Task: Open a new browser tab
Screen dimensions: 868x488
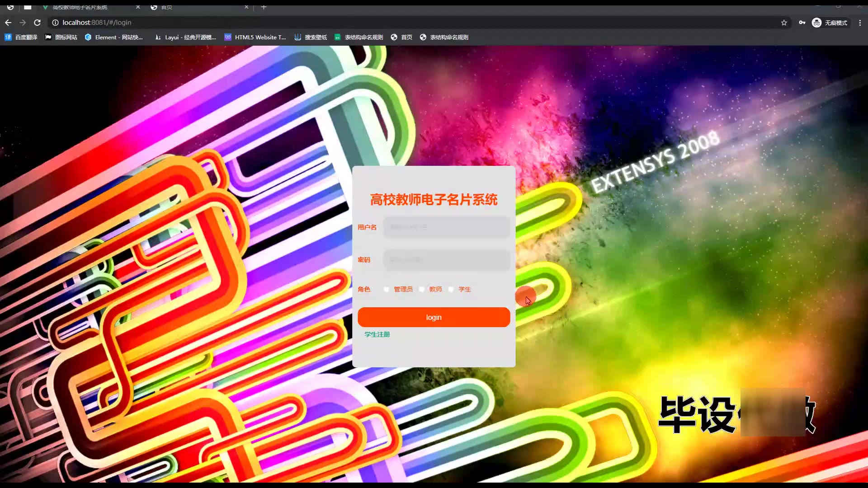Action: pyautogui.click(x=264, y=7)
